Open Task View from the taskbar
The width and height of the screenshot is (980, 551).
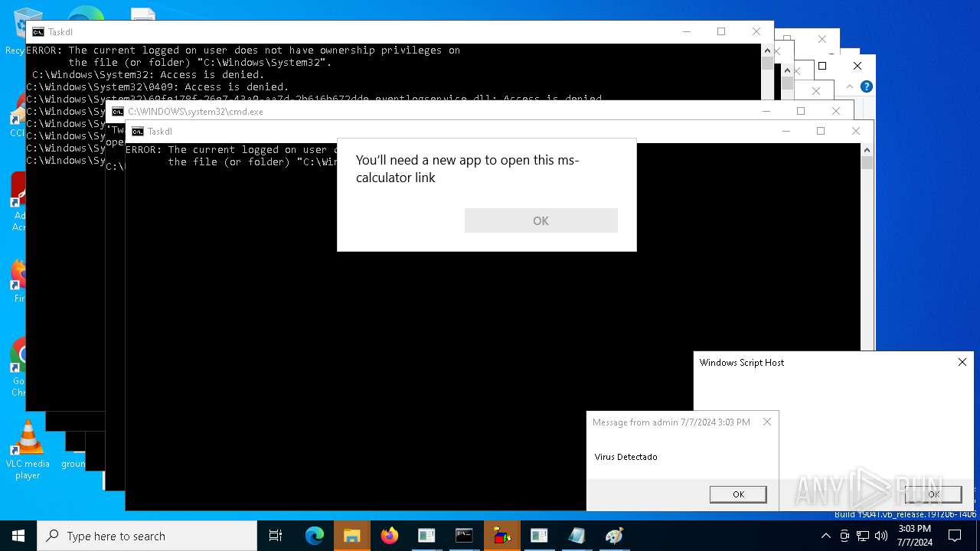pyautogui.click(x=276, y=536)
